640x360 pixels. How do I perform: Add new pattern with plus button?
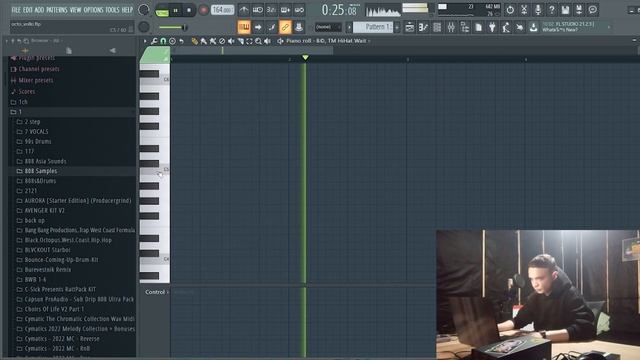pyautogui.click(x=397, y=27)
